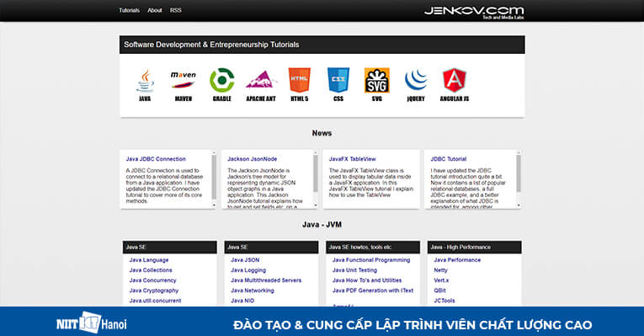
Task: Open the jQuery tutorial icon
Action: 416,84
